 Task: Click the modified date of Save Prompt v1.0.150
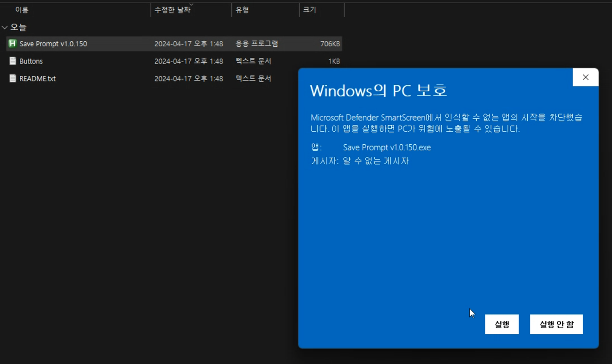[x=189, y=44]
